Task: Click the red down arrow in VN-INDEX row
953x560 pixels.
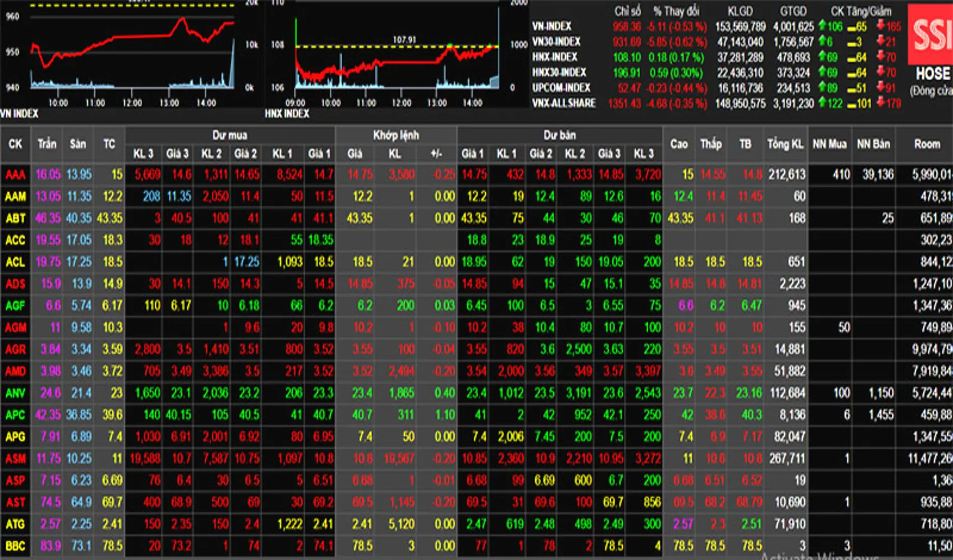Action: pyautogui.click(x=880, y=25)
